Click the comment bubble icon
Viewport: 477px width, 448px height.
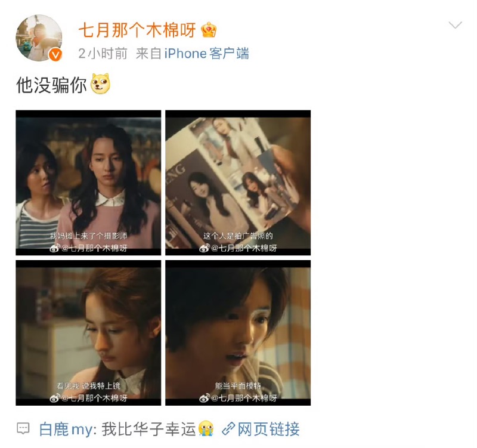23,429
